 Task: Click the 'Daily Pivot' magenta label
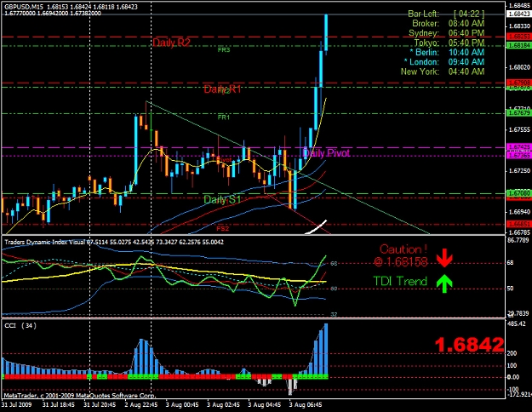[326, 153]
